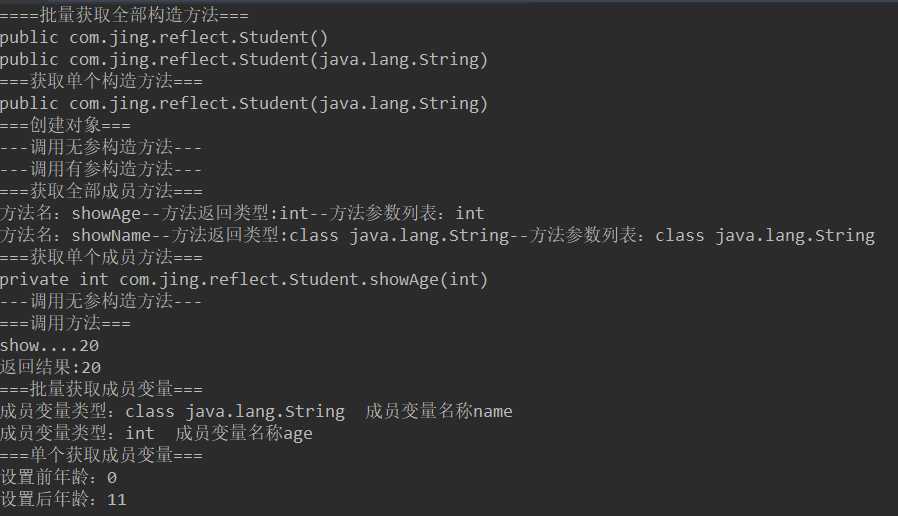
Task: Click the first Student(java.lang.String) constructor line
Action: (x=244, y=60)
